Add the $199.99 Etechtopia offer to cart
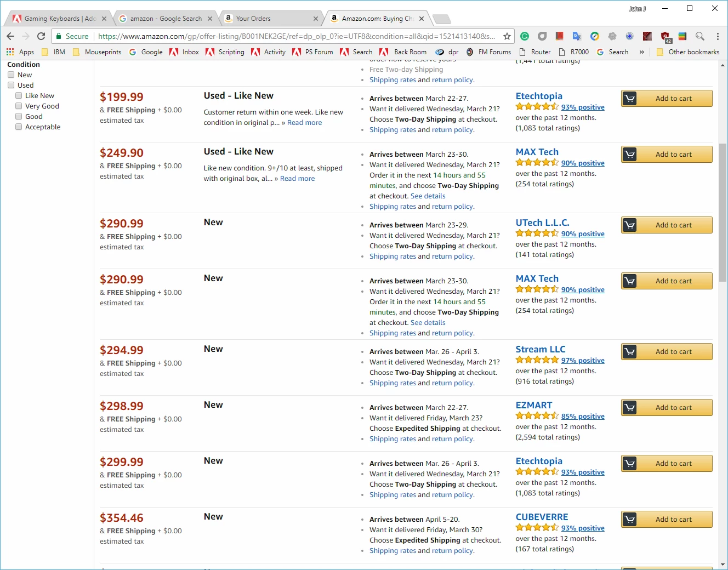The width and height of the screenshot is (728, 570). point(667,99)
